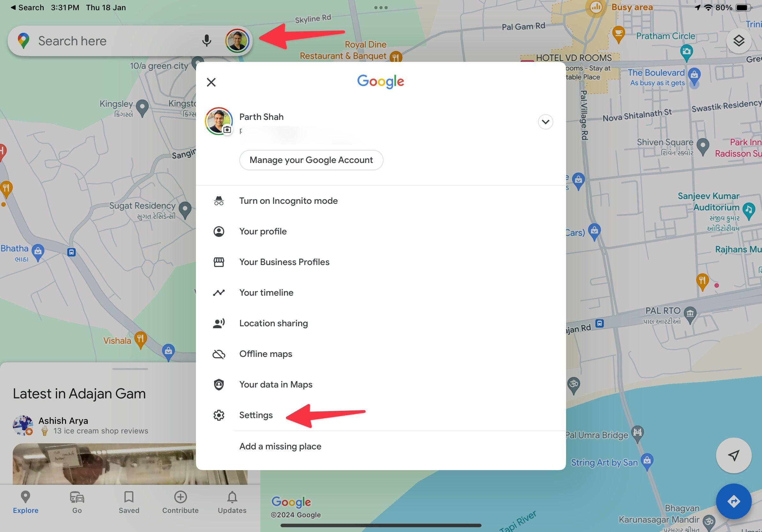Expand the Google account details arrow
The image size is (762, 532).
(545, 122)
